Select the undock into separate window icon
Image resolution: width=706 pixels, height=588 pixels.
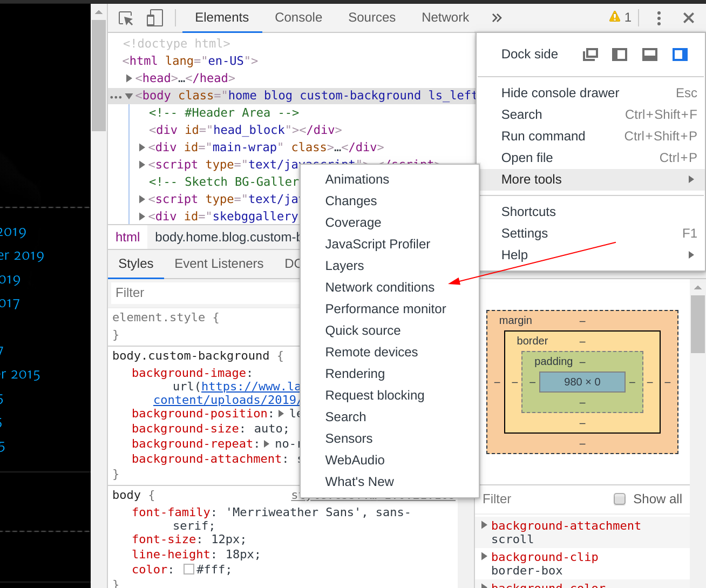point(590,54)
